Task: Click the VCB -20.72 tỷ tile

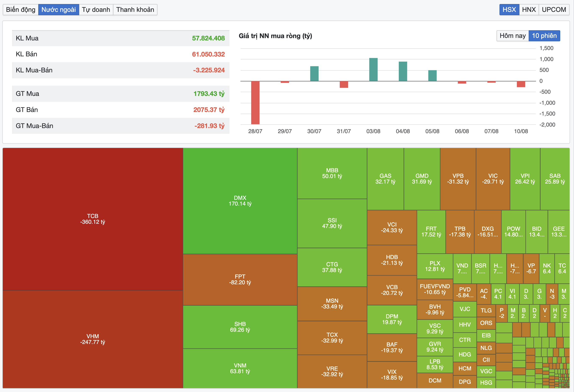Action: click(392, 290)
